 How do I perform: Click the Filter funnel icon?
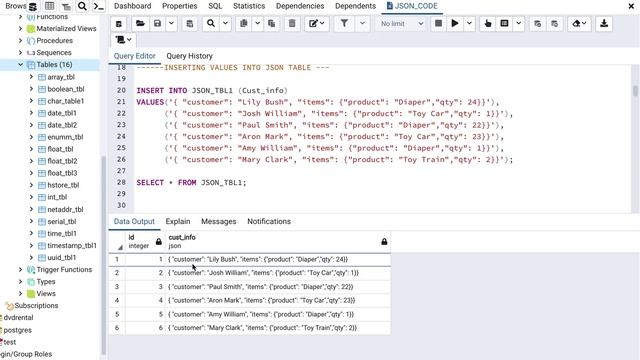(344, 24)
